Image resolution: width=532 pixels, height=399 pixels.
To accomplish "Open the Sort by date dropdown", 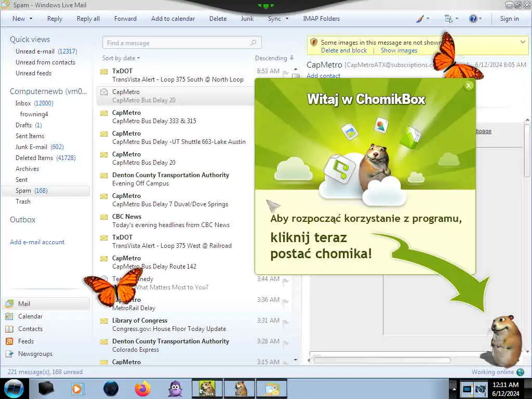I will coord(121,58).
